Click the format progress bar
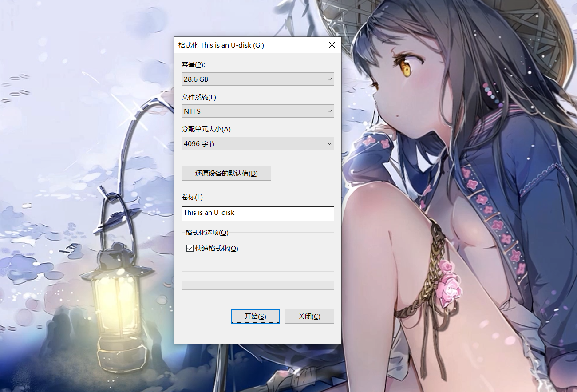 (257, 285)
